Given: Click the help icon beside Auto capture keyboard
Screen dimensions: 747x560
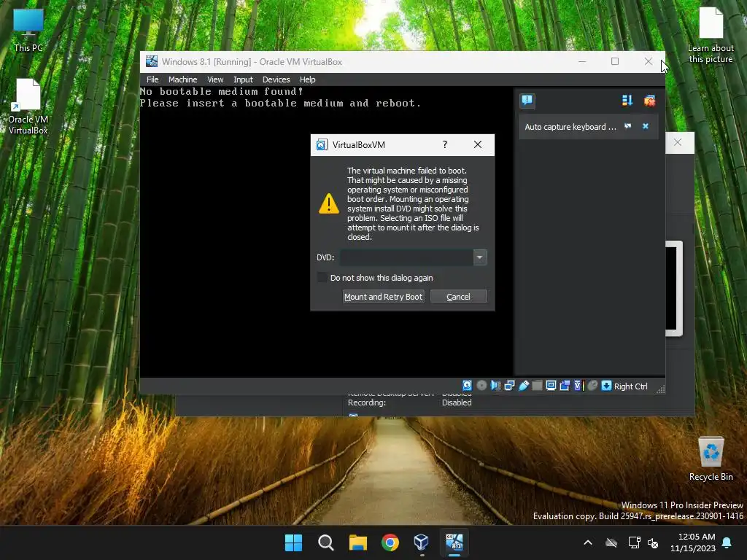Looking at the screenshot, I should click(628, 126).
